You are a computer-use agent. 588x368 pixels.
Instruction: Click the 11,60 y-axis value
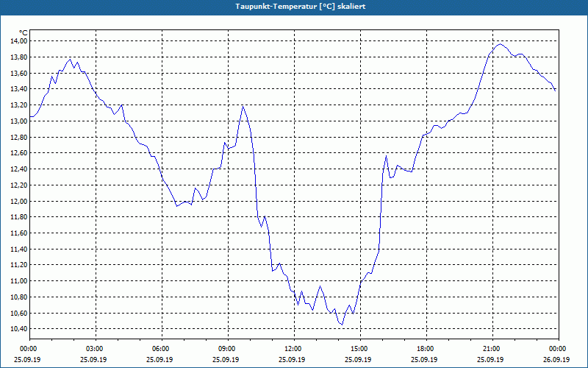(x=20, y=233)
